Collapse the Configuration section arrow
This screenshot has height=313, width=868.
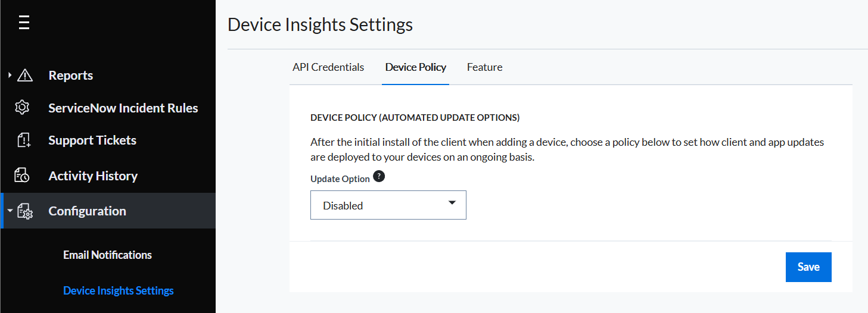pos(10,211)
